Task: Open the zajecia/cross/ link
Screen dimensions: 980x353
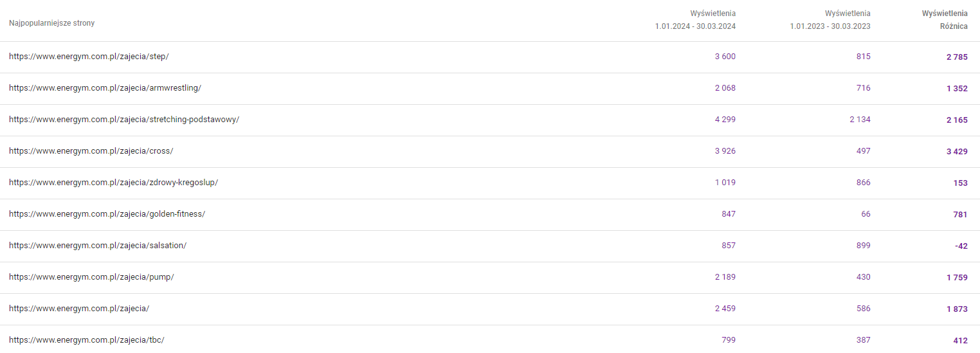Action: point(91,151)
